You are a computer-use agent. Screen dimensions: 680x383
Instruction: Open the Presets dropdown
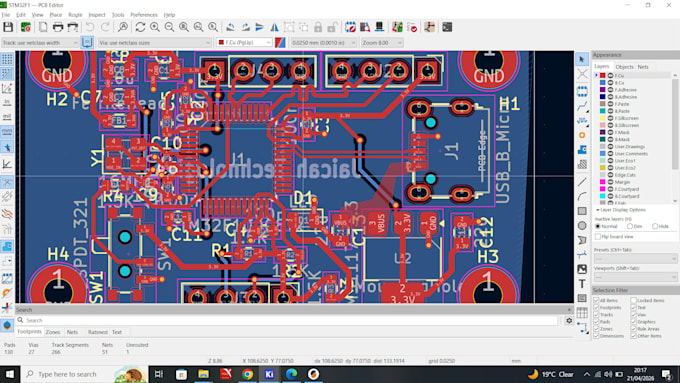tap(635, 259)
